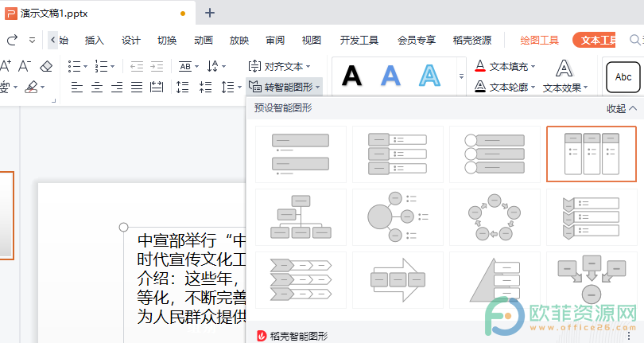Open the 审阅 tab
Image resolution: width=644 pixels, height=343 pixels.
pyautogui.click(x=275, y=41)
